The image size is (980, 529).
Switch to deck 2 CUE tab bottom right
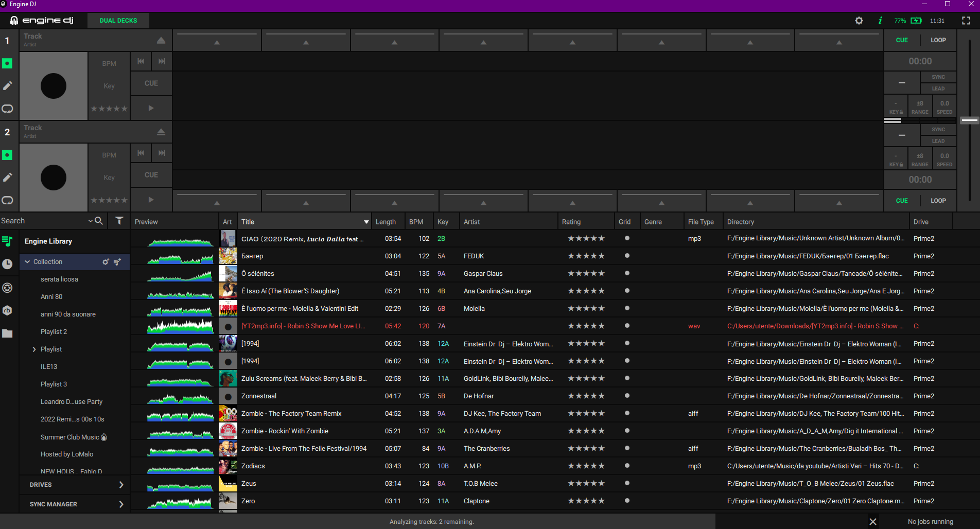[x=902, y=201]
